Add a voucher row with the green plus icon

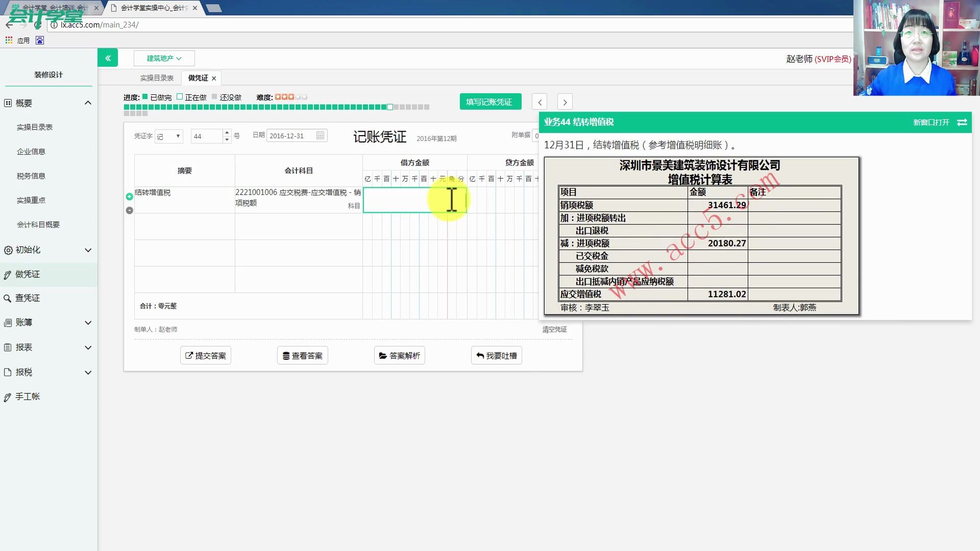(129, 195)
